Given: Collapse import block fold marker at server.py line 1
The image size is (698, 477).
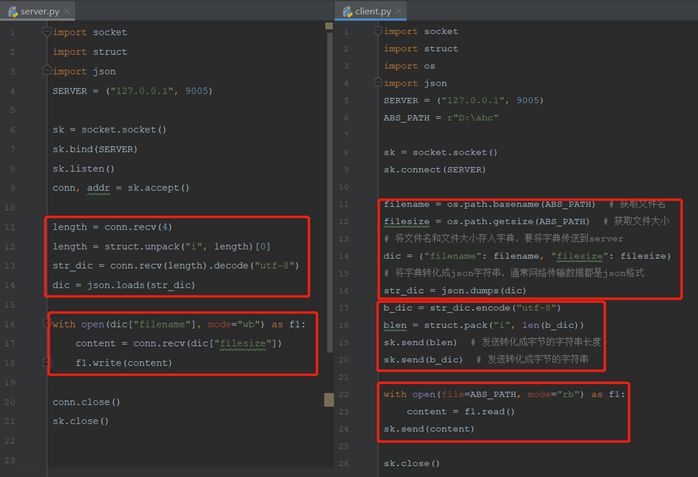Looking at the screenshot, I should 47,32.
